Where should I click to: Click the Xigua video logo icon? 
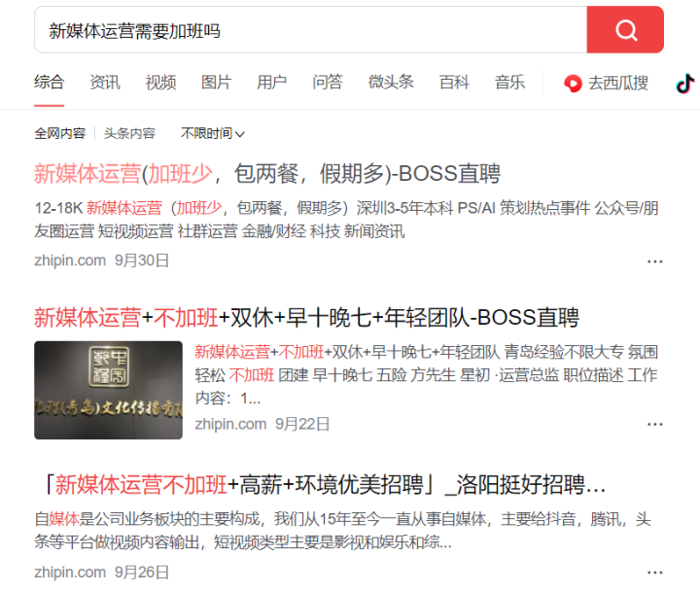pyautogui.click(x=573, y=83)
